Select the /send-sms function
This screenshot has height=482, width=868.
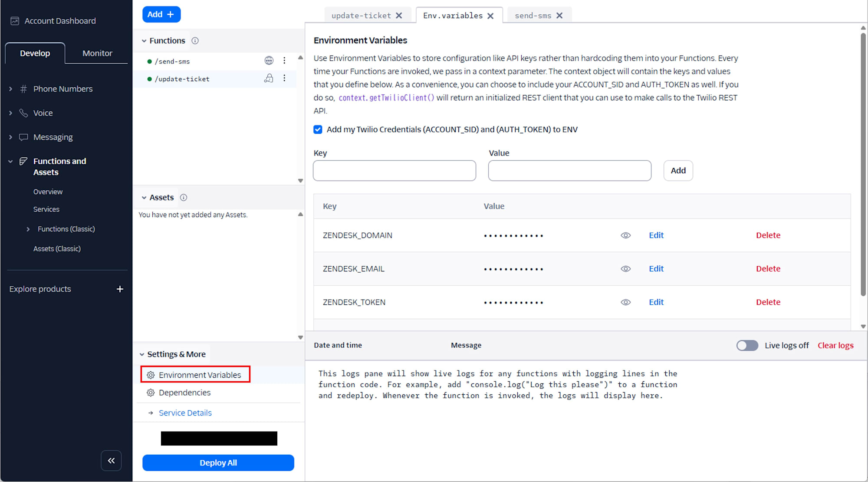(x=172, y=61)
